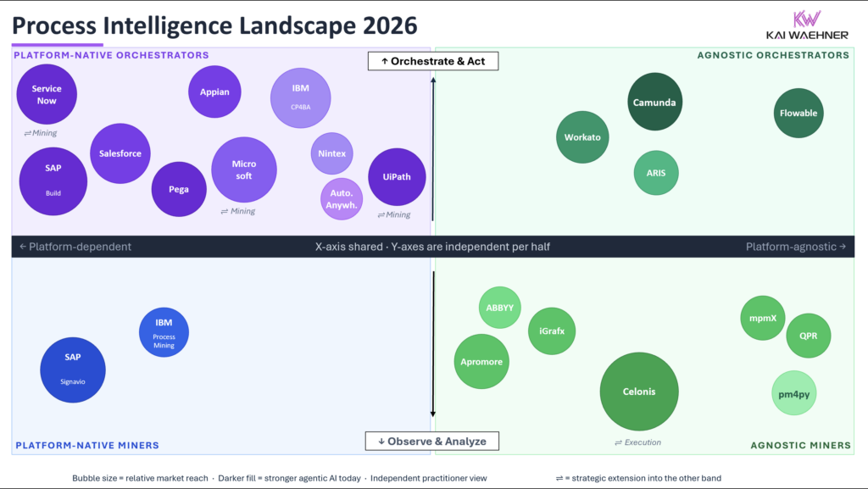Click the SAP Build bubble

coord(53,181)
